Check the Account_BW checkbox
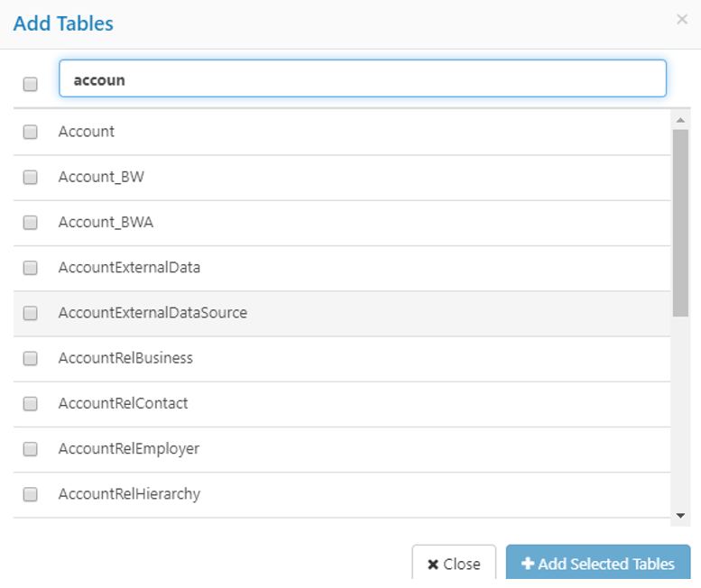This screenshot has width=701, height=588. pyautogui.click(x=31, y=178)
